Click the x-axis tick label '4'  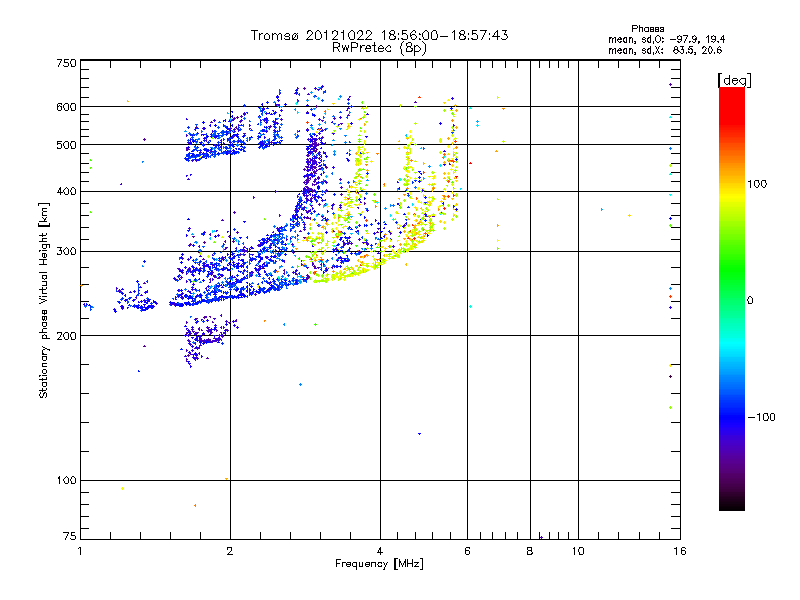pos(380,551)
